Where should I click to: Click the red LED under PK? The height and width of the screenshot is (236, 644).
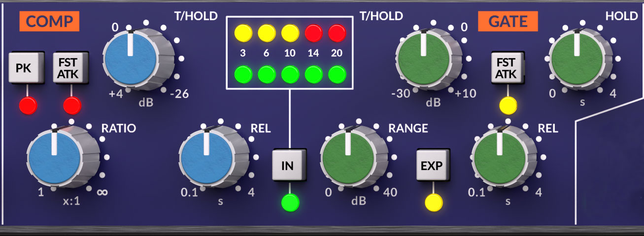(x=27, y=104)
